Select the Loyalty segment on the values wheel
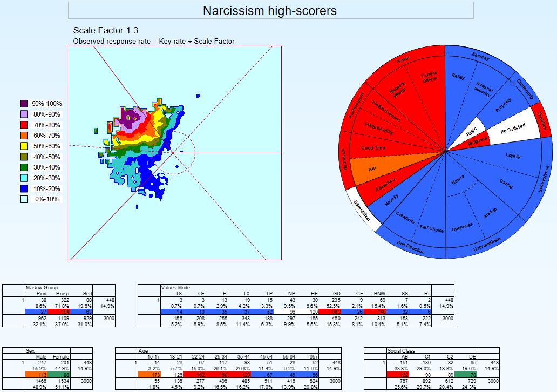 (x=513, y=157)
